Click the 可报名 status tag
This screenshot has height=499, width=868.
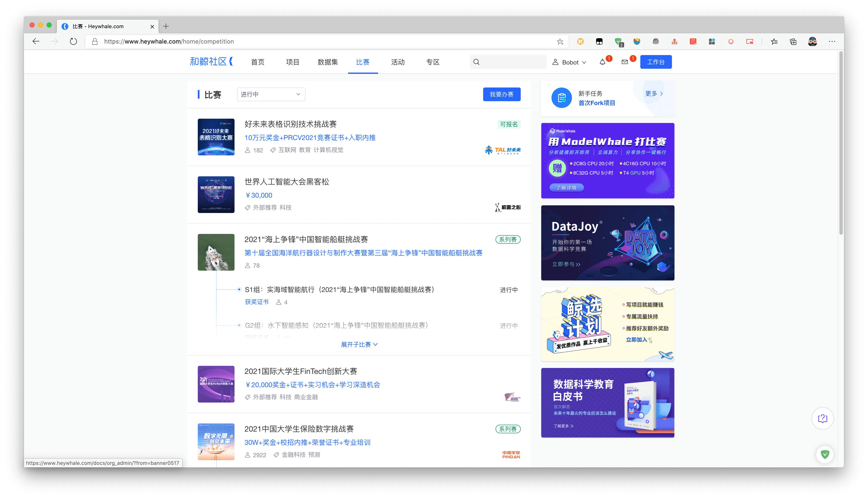(509, 124)
